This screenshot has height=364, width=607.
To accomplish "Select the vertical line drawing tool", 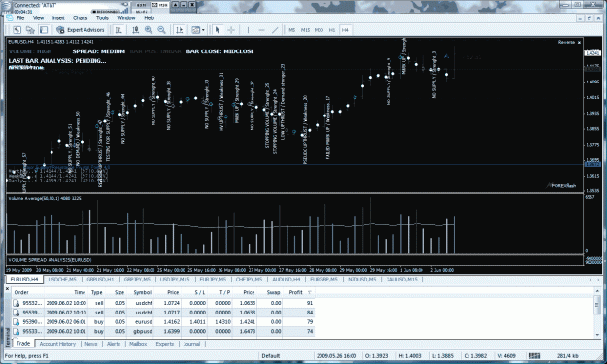I will point(249,30).
